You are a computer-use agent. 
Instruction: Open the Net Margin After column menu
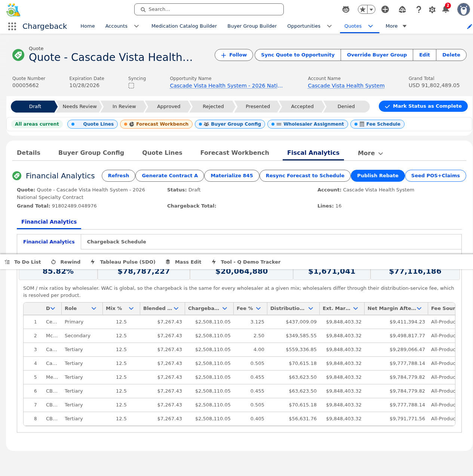pyautogui.click(x=419, y=308)
